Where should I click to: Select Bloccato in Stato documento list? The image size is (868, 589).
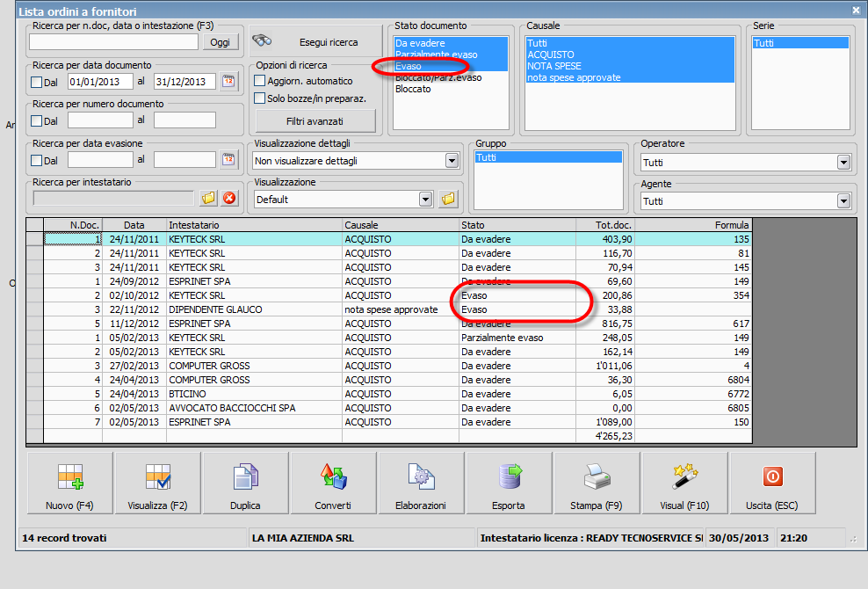click(x=413, y=89)
